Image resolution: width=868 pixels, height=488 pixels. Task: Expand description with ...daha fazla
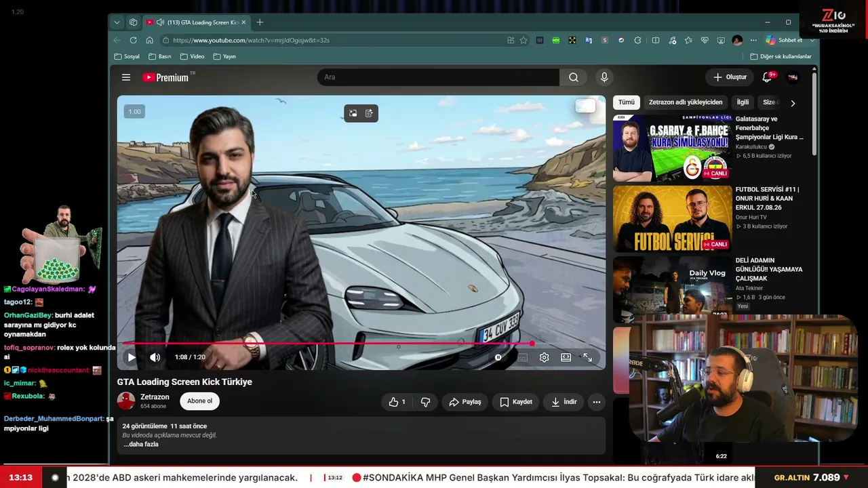pyautogui.click(x=141, y=445)
